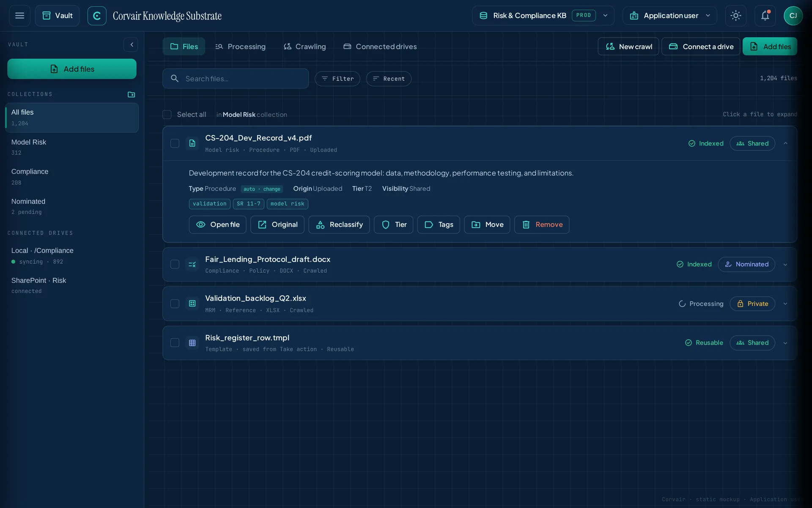Open Local /Compliance drive
Image resolution: width=812 pixels, height=508 pixels.
point(72,256)
